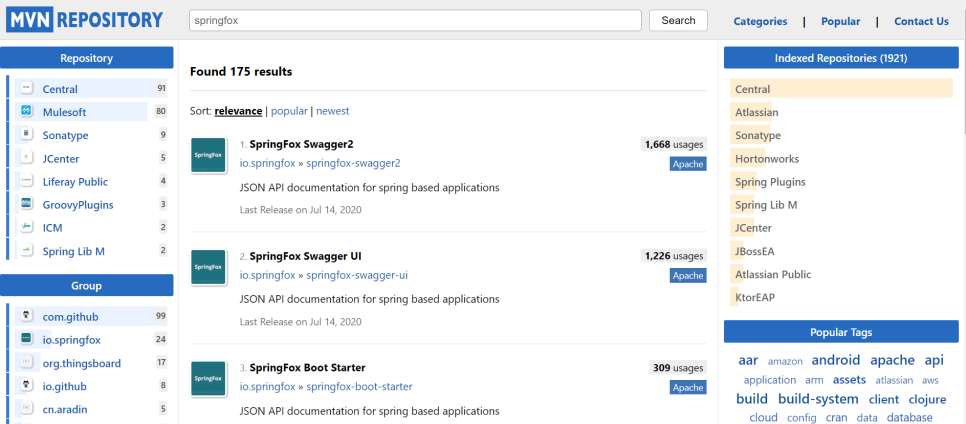Open the SpringFox Boot Starter logo thumbnail
This screenshot has width=966, height=424.
pos(208,379)
